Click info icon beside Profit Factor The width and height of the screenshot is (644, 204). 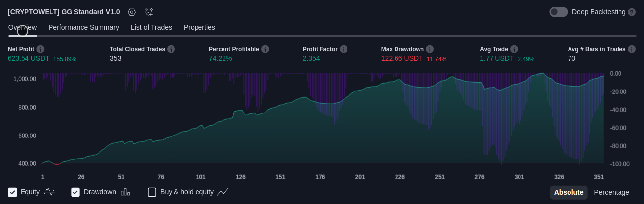tap(344, 49)
